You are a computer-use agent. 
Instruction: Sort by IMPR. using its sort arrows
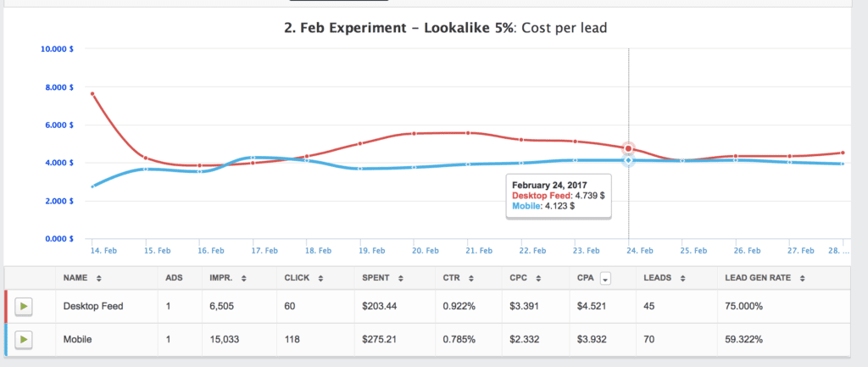click(245, 277)
